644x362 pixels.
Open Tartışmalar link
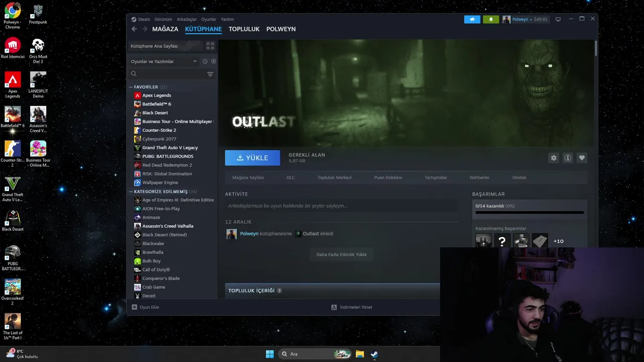point(436,177)
